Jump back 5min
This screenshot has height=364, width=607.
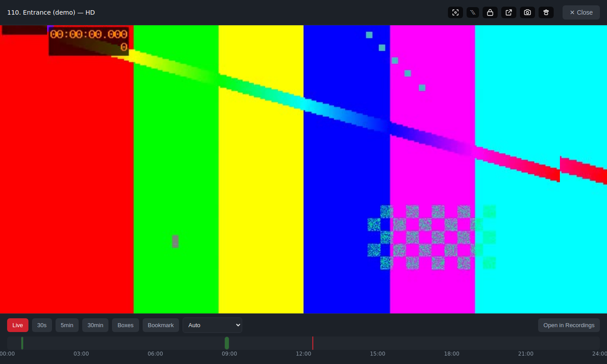pos(67,325)
